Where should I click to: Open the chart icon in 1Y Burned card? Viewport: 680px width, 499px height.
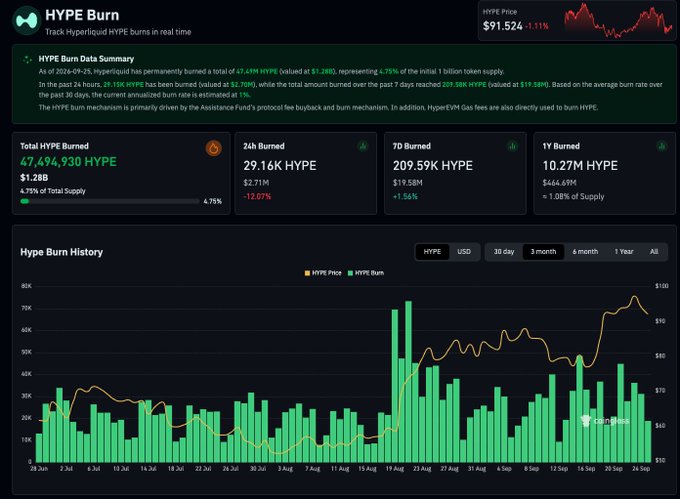click(x=662, y=147)
